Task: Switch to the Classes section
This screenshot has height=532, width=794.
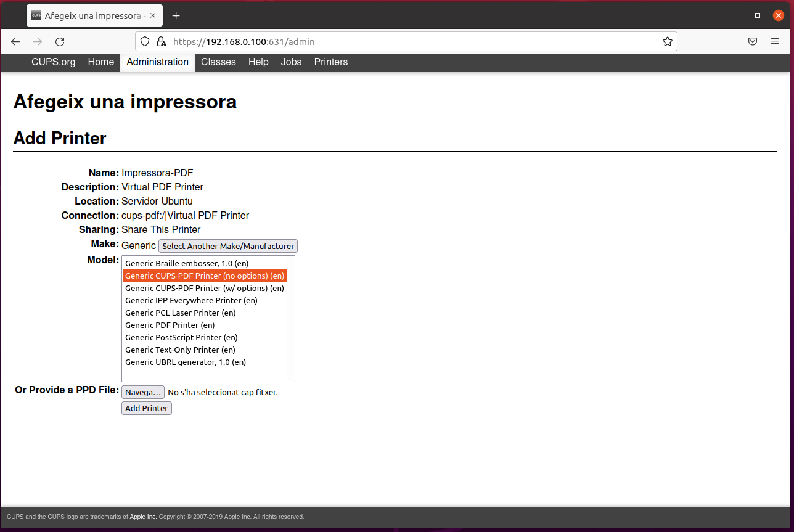Action: click(x=218, y=62)
